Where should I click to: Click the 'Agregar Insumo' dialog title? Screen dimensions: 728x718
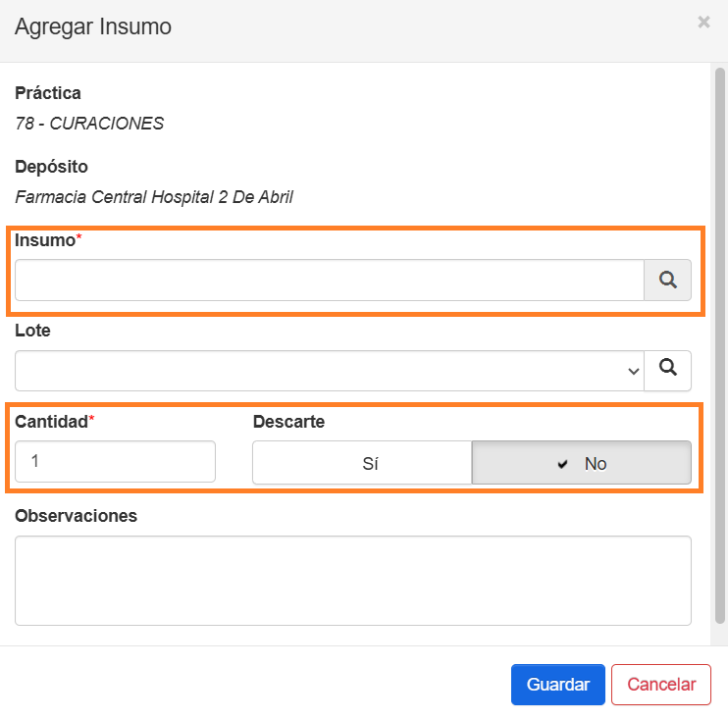tap(93, 26)
